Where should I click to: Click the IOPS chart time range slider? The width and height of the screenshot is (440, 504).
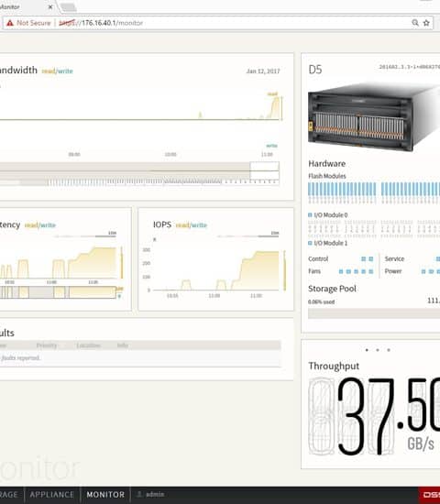tap(247, 236)
